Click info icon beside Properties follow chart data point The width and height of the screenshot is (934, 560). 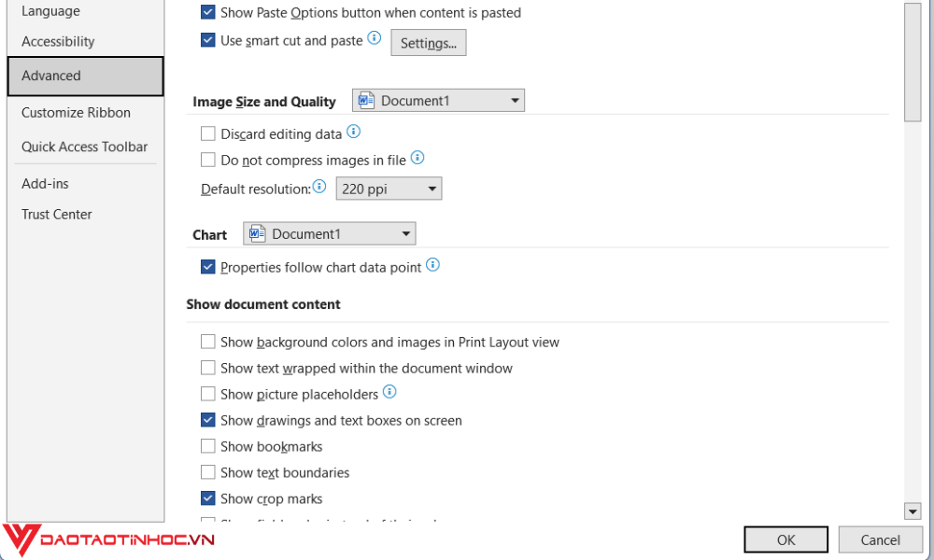(432, 265)
